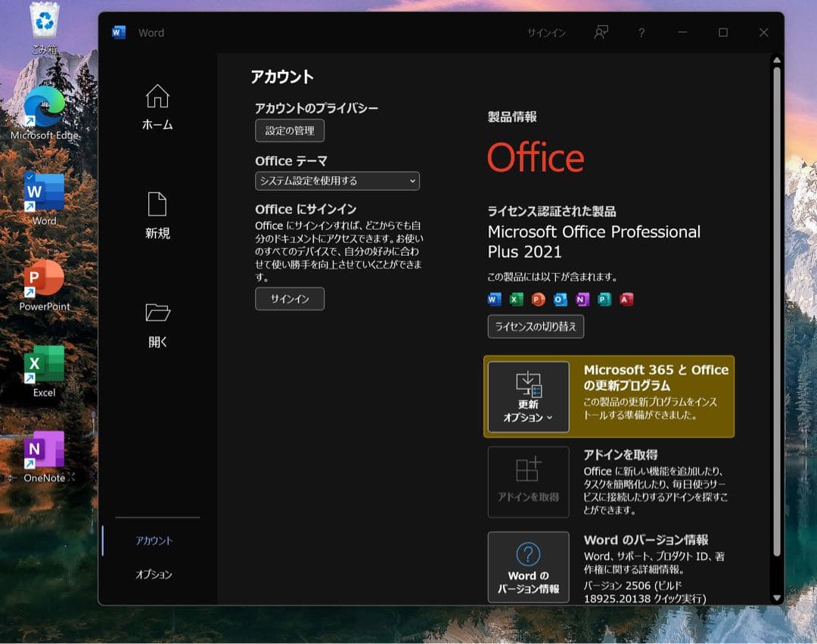The width and height of the screenshot is (817, 644).
Task: Open the feedback icon in the title bar
Action: click(600, 33)
